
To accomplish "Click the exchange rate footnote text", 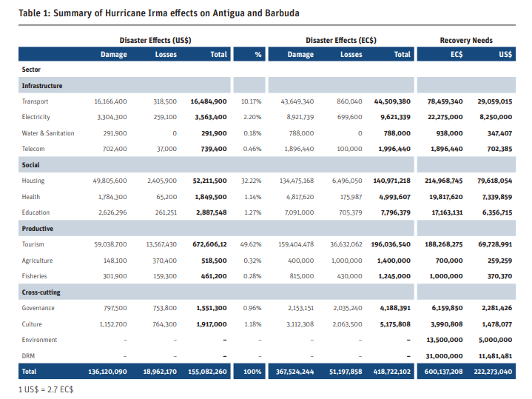I will pyautogui.click(x=46, y=389).
